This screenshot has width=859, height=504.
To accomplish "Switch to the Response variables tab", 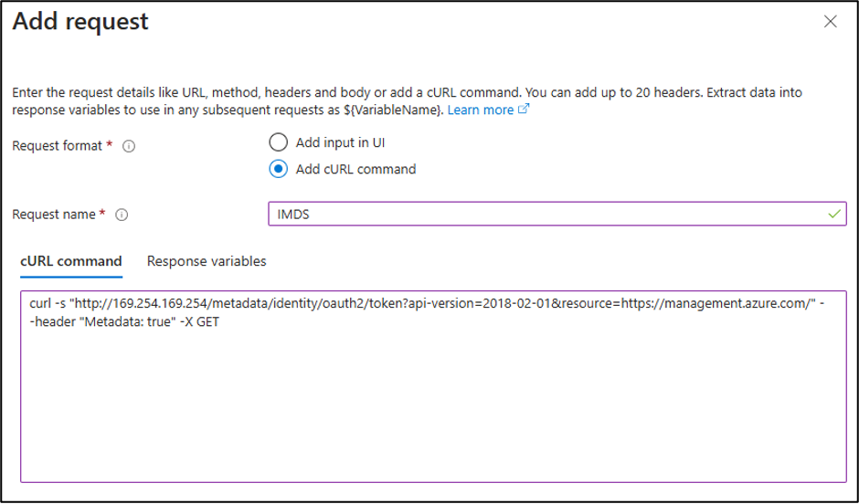I will [207, 261].
